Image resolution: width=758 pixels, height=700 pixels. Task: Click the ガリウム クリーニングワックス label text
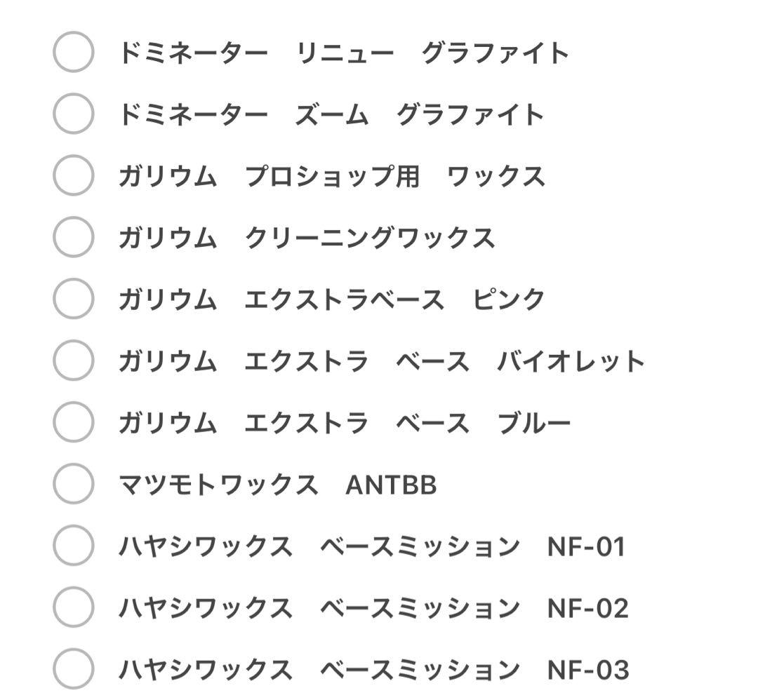309,238
